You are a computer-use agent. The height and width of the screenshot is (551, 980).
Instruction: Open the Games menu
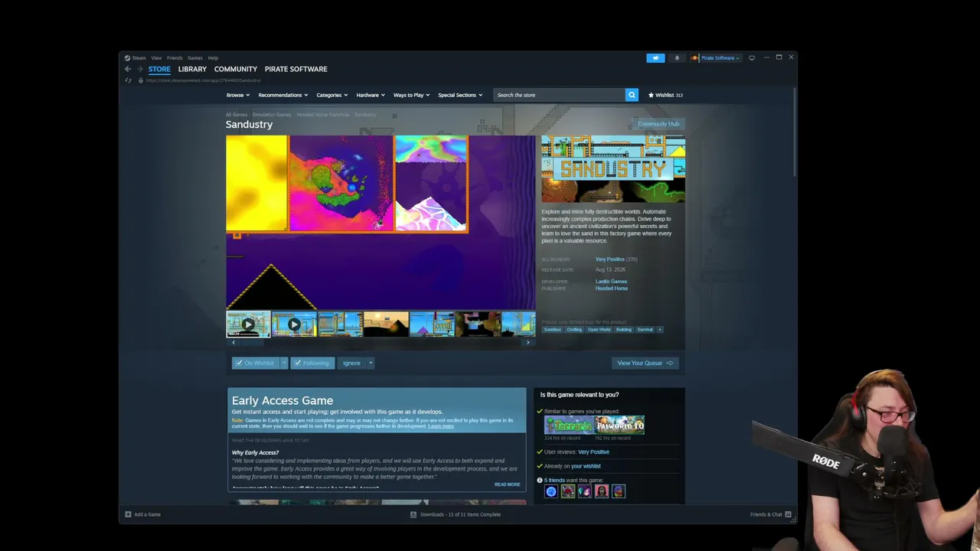[195, 58]
